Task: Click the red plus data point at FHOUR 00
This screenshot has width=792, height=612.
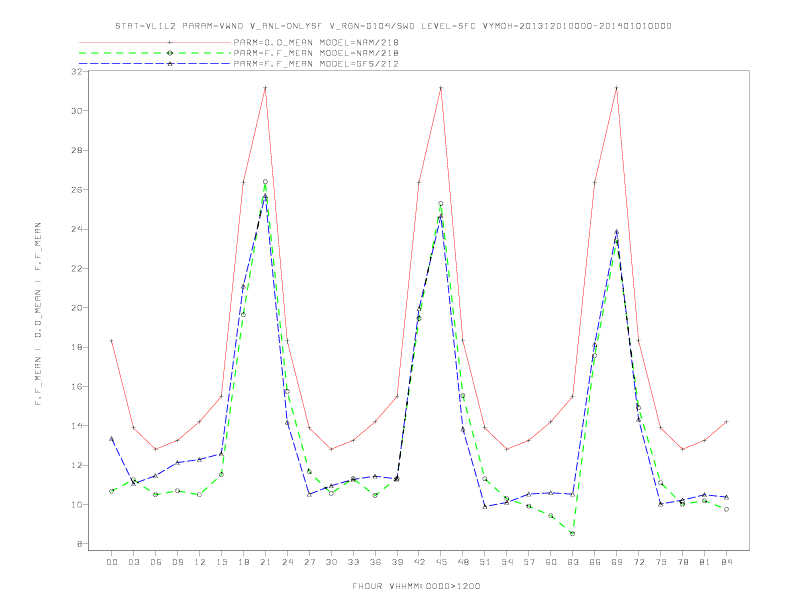Action: point(112,341)
